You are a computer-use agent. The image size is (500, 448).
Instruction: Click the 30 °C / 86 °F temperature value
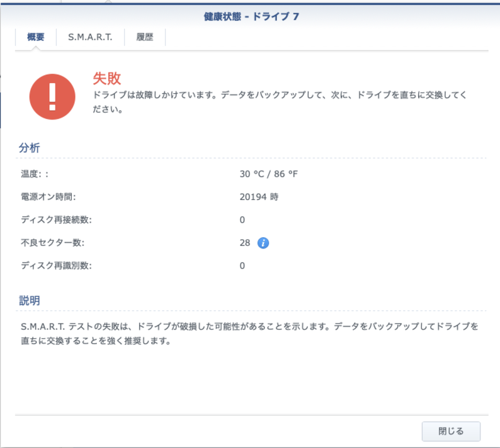(x=268, y=174)
